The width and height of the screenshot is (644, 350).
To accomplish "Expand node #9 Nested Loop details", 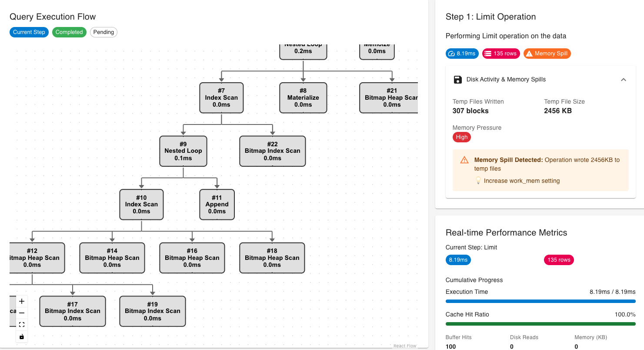I will (x=183, y=151).
